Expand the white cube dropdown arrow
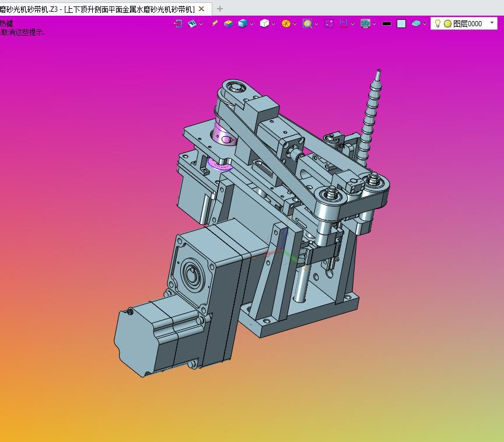 [273, 24]
